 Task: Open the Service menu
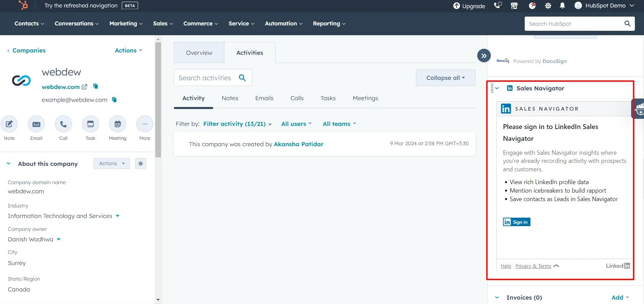point(241,23)
